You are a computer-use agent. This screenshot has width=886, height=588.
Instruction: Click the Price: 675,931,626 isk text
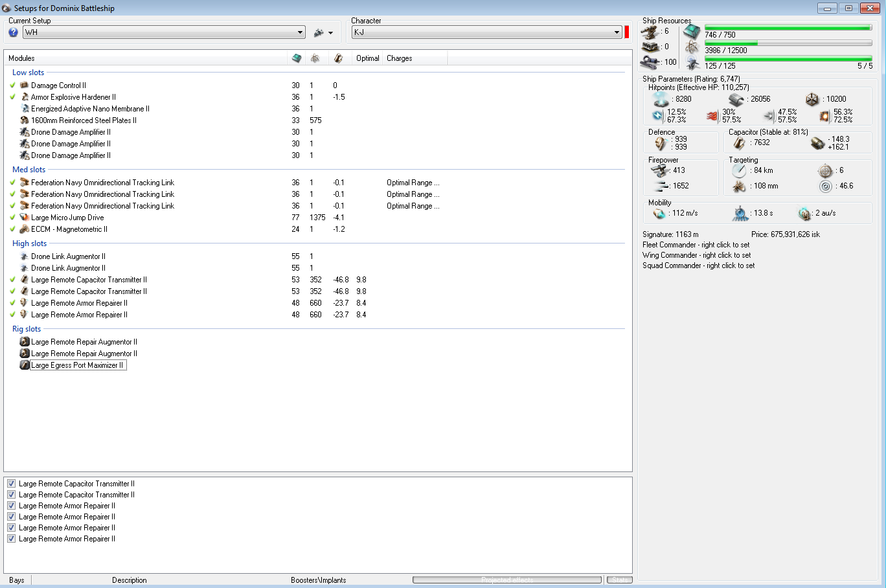tap(786, 234)
